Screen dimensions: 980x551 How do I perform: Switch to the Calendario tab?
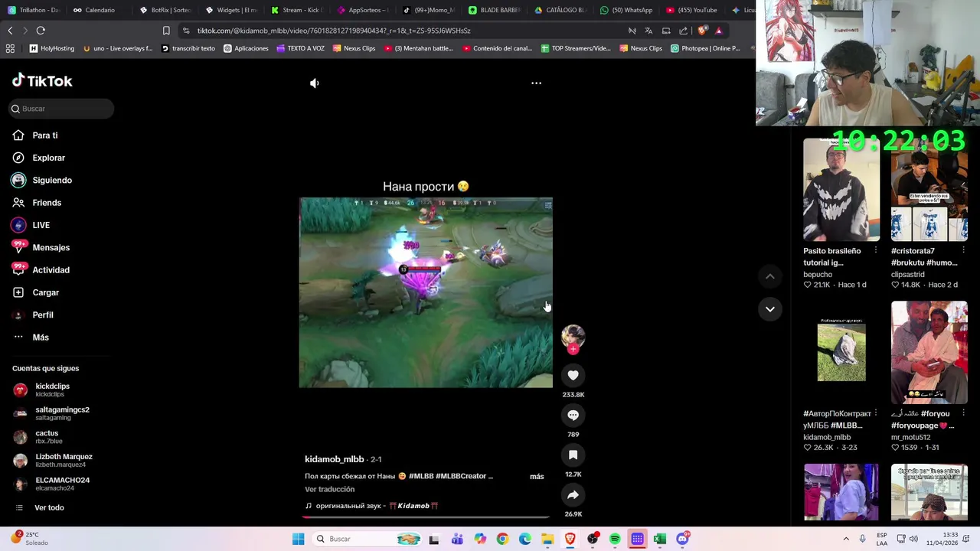point(94,10)
